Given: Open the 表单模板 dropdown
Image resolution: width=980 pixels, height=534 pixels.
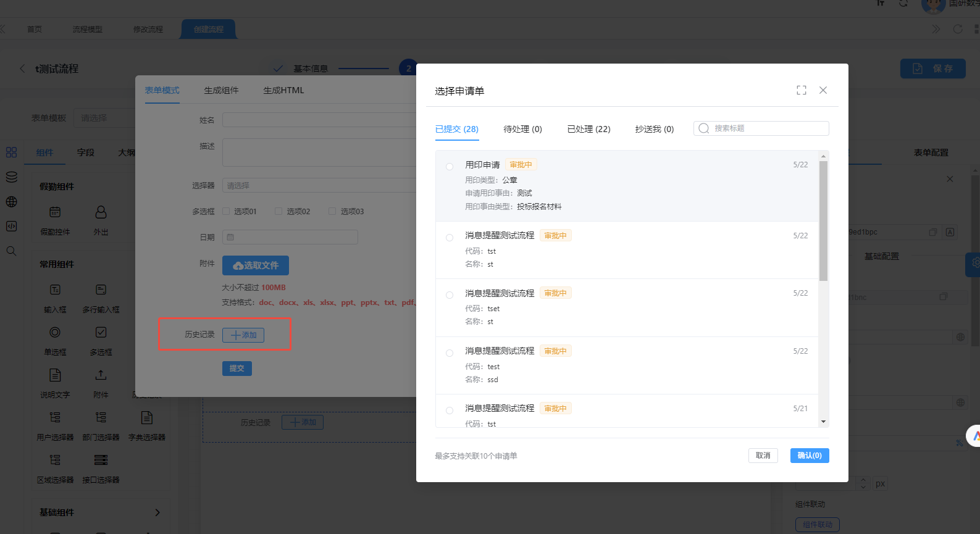Looking at the screenshot, I should pyautogui.click(x=104, y=118).
